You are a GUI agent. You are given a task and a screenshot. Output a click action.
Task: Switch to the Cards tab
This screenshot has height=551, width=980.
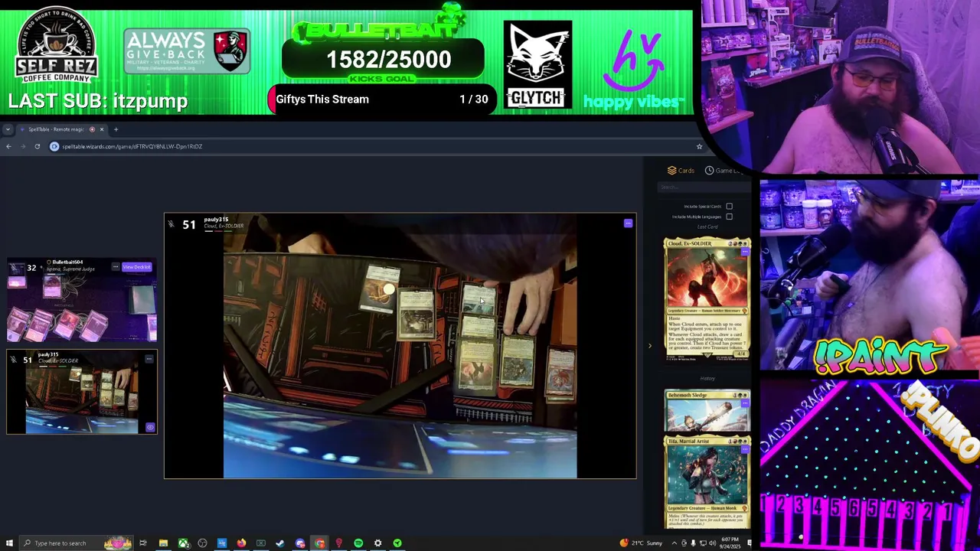tap(681, 171)
